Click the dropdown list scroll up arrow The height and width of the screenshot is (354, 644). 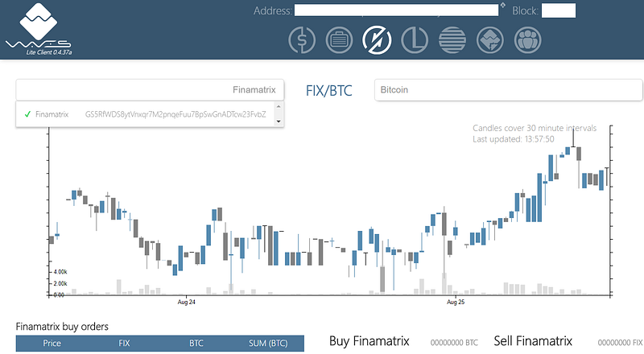coord(279,107)
